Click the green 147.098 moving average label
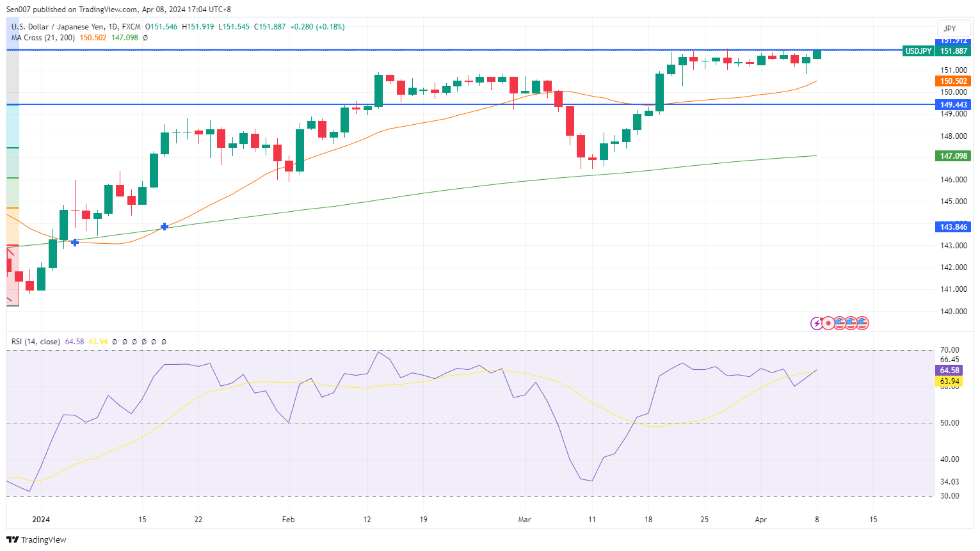 pos(953,156)
